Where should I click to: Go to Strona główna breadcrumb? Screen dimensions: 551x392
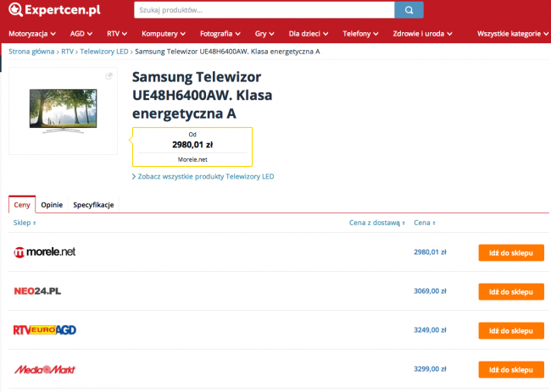[x=31, y=52]
